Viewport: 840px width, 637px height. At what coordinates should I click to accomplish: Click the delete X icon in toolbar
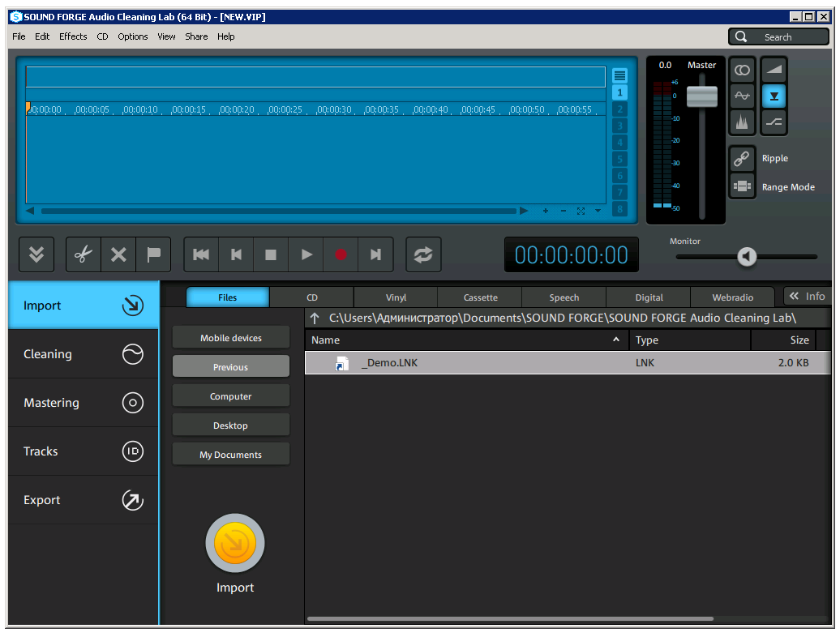point(118,254)
